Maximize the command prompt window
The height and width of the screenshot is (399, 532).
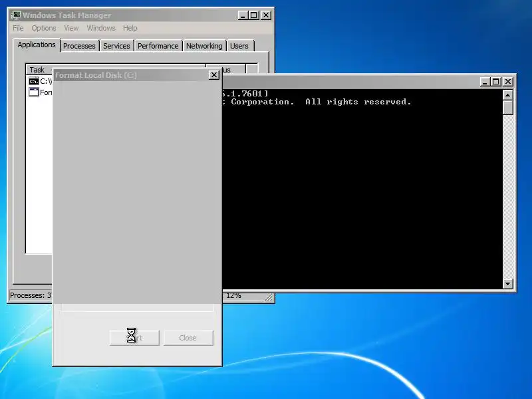pos(496,82)
